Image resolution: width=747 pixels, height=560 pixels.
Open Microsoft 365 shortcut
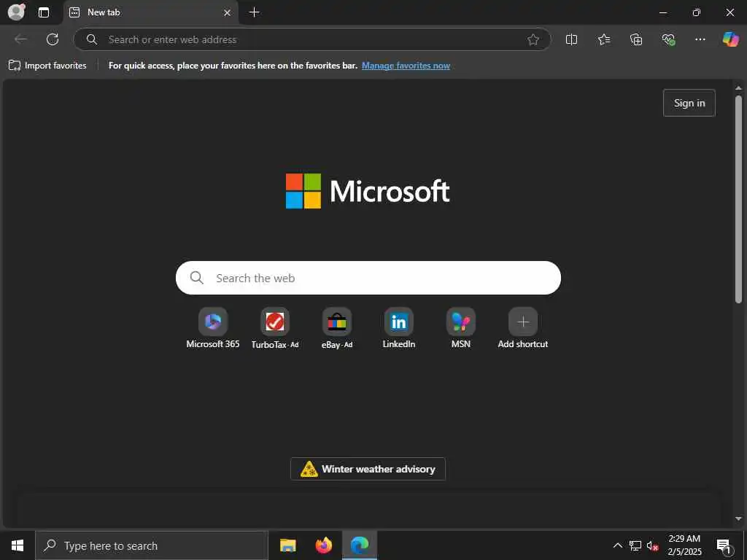tap(213, 328)
